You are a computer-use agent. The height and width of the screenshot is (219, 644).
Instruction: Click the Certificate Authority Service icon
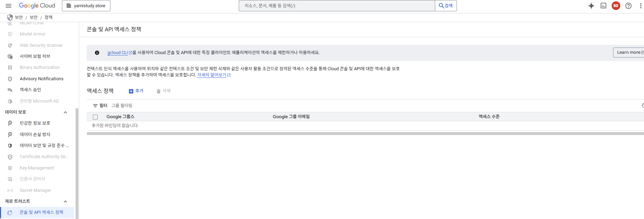click(x=10, y=157)
